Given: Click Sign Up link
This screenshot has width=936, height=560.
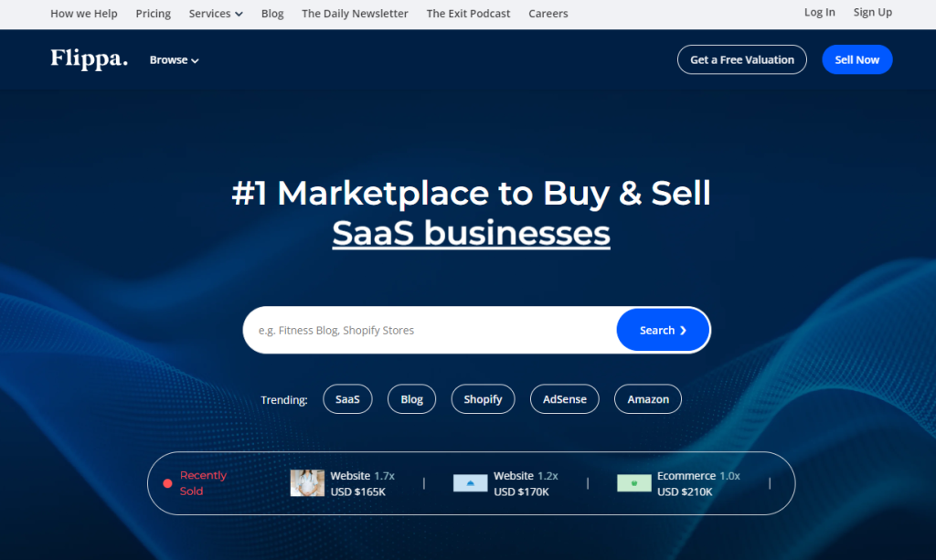Looking at the screenshot, I should coord(872,12).
